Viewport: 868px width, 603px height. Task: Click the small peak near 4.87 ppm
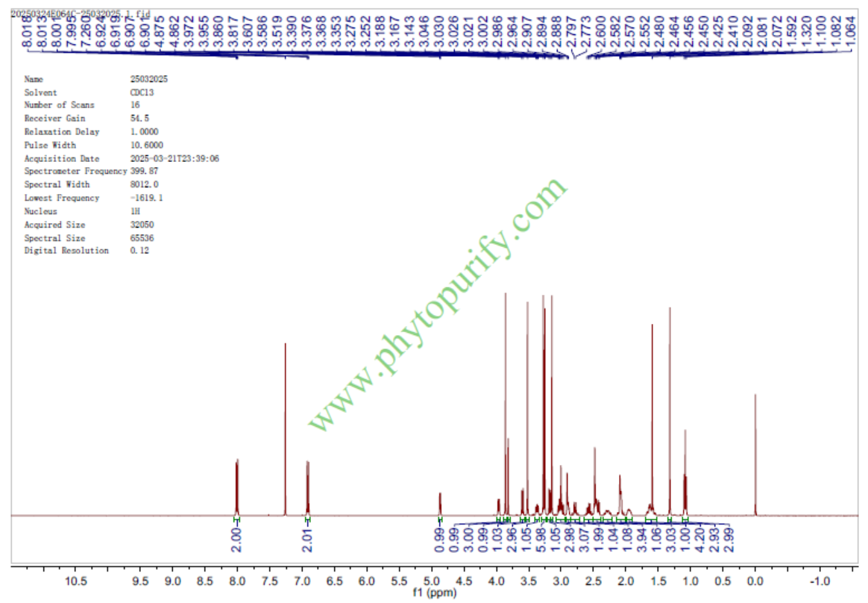[x=440, y=503]
